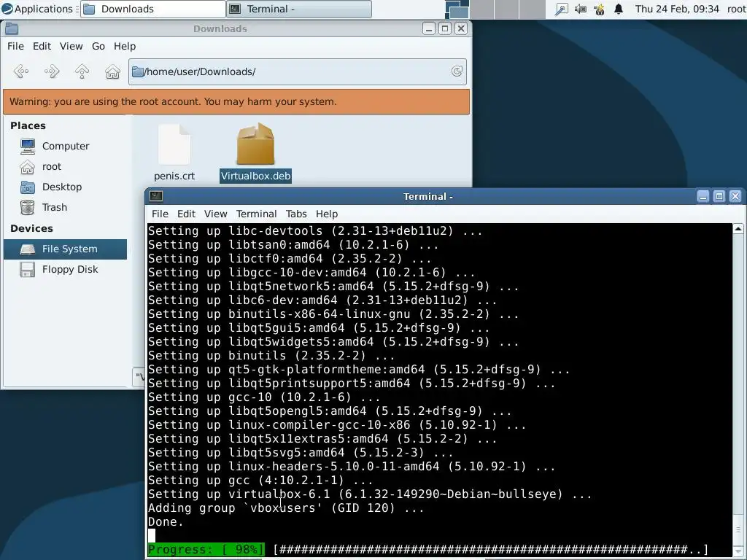Click the clock showing Thu 24 Feb
747x560 pixels.
[677, 9]
